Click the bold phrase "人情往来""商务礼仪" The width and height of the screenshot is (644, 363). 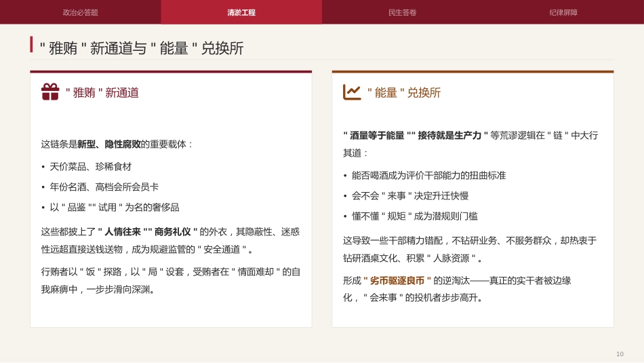[x=148, y=232]
